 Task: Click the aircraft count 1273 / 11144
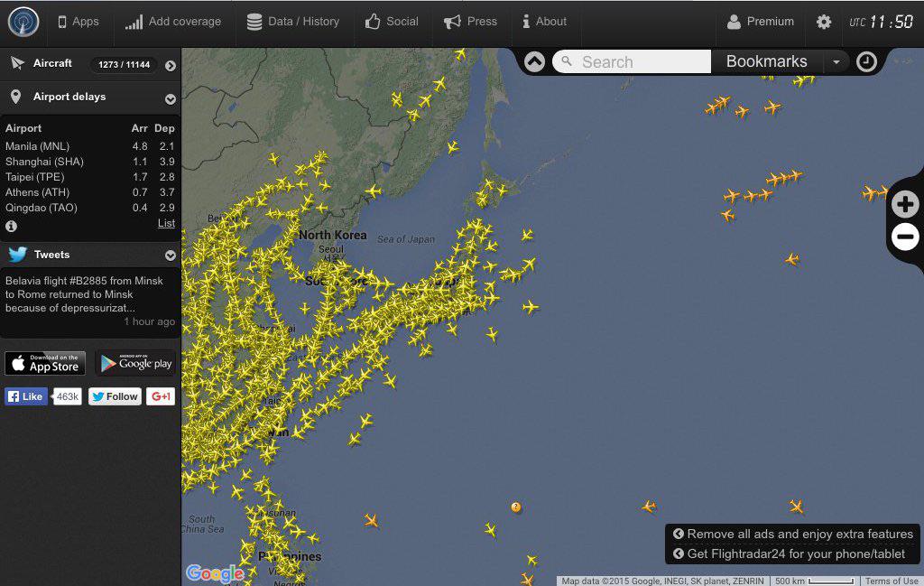(125, 65)
